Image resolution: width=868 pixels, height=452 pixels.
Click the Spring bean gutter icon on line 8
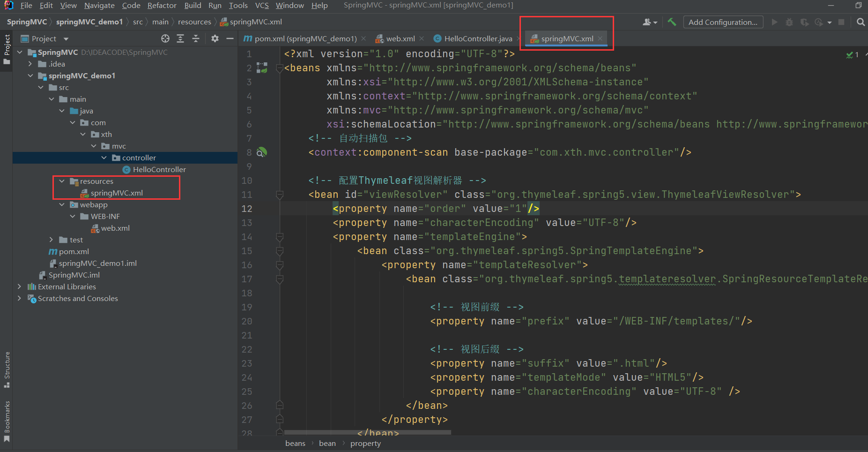point(262,152)
